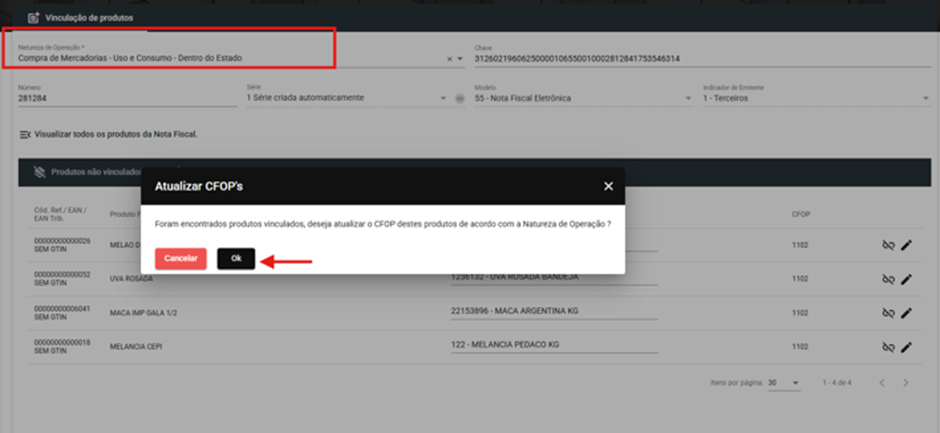The image size is (940, 433).
Task: Edit the UVA ROSADA row
Action: [x=906, y=279]
